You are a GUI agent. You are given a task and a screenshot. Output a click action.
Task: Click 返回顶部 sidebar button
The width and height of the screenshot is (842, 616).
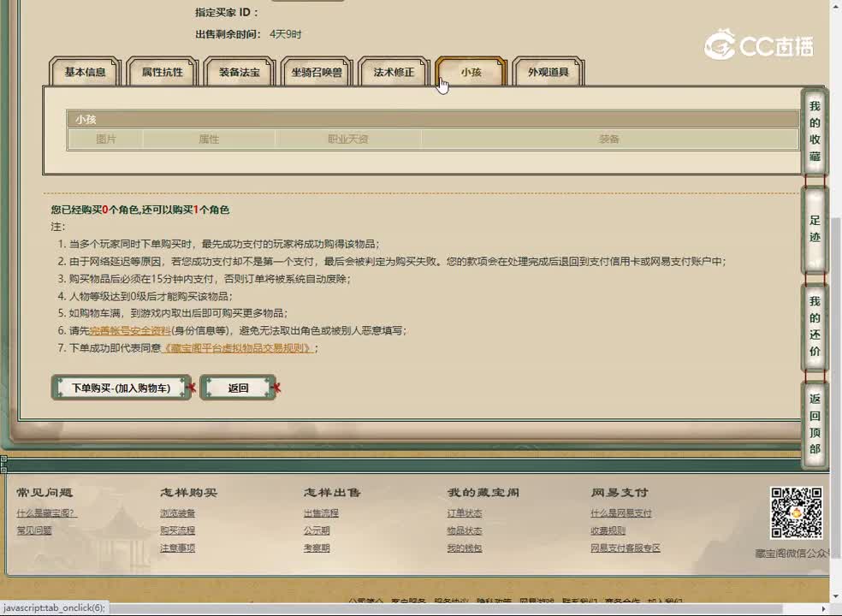coord(815,423)
